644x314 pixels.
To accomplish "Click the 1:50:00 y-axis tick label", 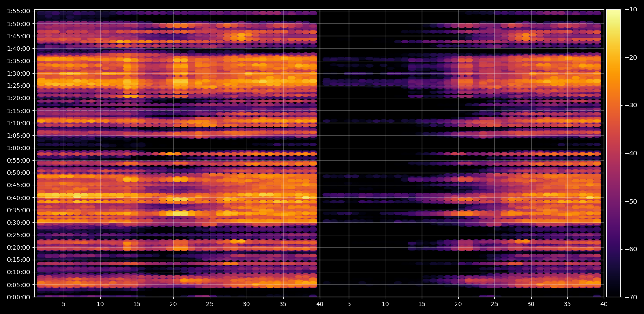I will coord(19,24).
